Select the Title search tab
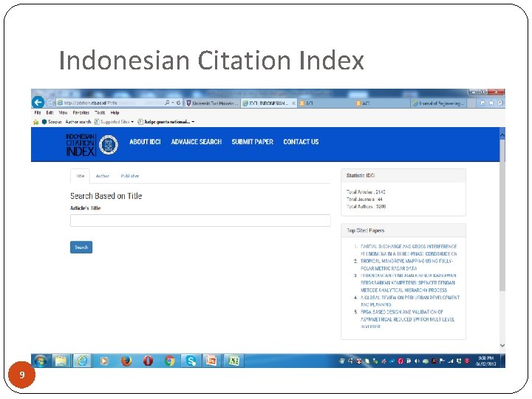This screenshot has width=532, height=399. [80, 176]
